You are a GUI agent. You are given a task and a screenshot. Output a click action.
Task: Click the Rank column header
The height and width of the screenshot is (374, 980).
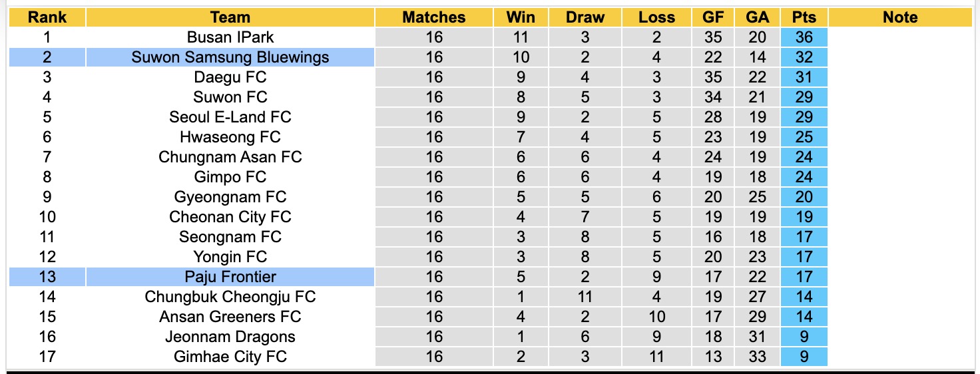pyautogui.click(x=47, y=17)
